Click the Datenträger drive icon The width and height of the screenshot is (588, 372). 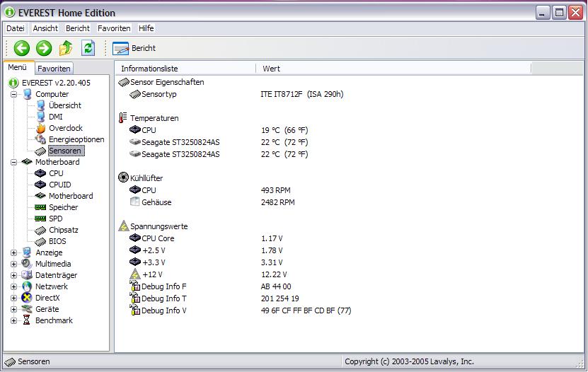[x=27, y=275]
